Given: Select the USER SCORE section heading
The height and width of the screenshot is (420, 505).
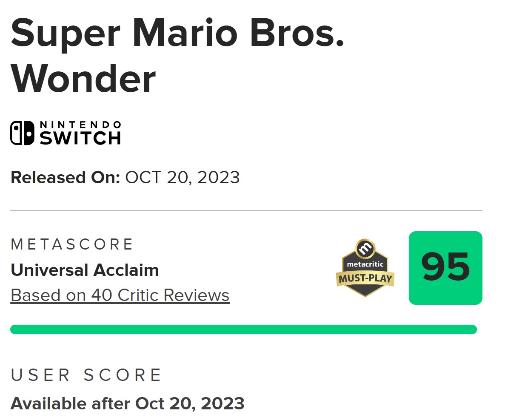Looking at the screenshot, I should (86, 375).
